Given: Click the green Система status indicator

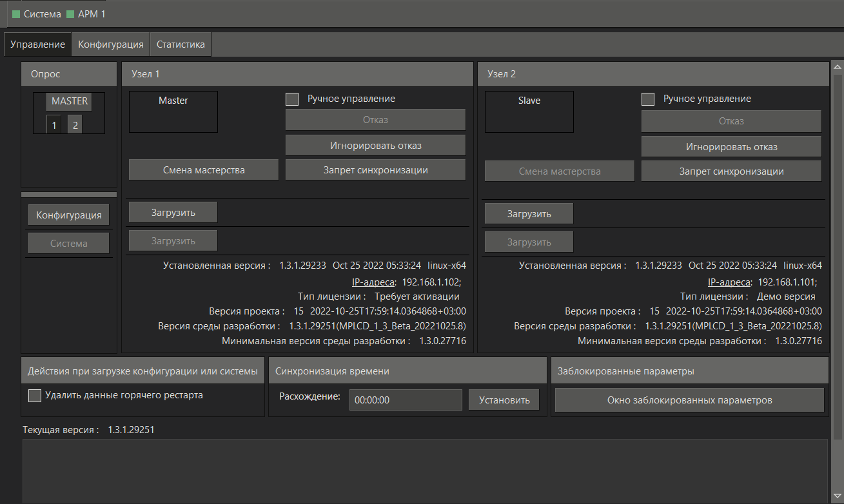Looking at the screenshot, I should click(16, 14).
